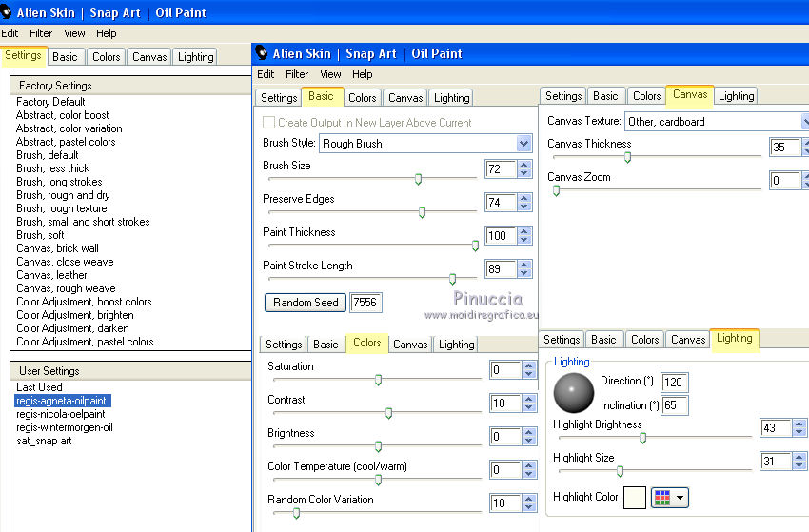Select 'Canvas, leather' preset
Viewport: 809px width, 532px height.
(51, 275)
